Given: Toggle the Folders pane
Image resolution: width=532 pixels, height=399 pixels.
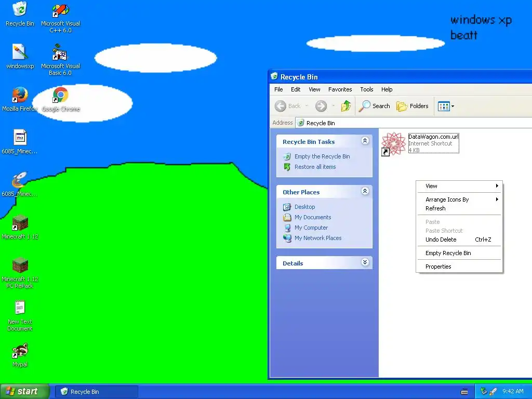Looking at the screenshot, I should [413, 106].
